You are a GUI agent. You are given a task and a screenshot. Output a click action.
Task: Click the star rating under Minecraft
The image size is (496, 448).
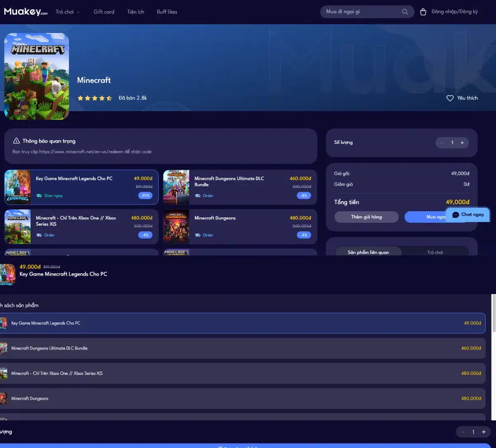95,98
